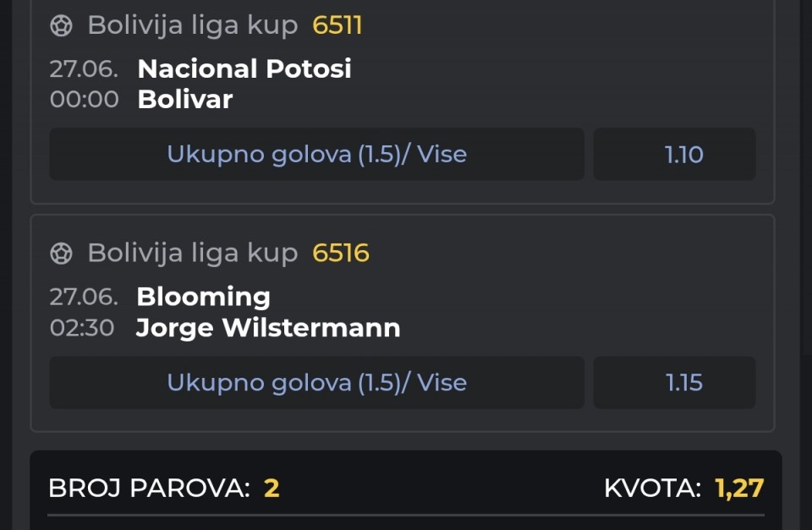
Task: Click match code 6511
Action: 337,25
